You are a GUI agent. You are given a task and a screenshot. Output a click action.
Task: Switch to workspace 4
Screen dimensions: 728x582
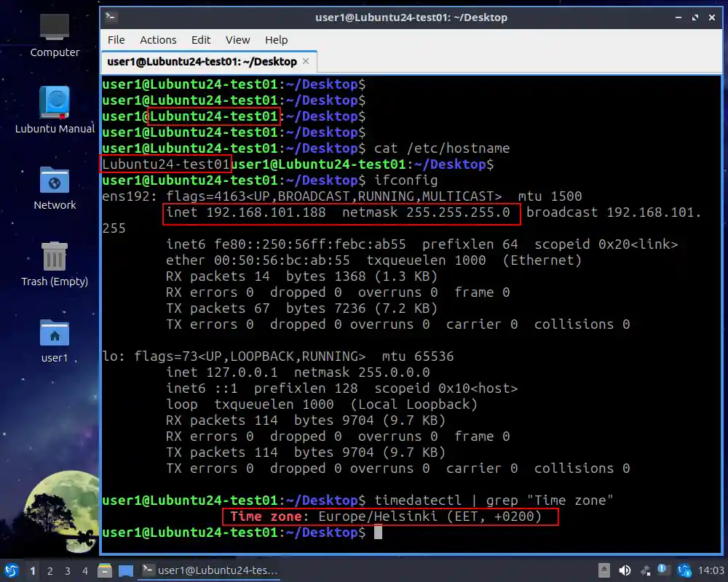pos(85,571)
